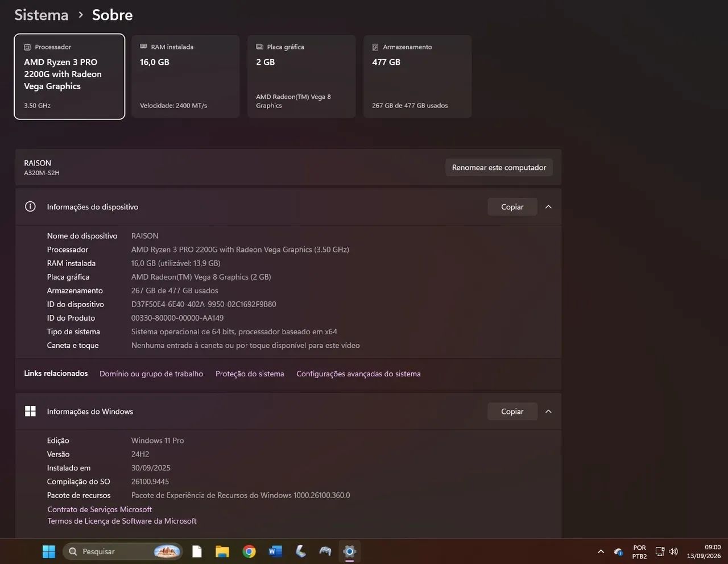The height and width of the screenshot is (564, 728).
Task: Open the Windows Start menu
Action: point(49,551)
